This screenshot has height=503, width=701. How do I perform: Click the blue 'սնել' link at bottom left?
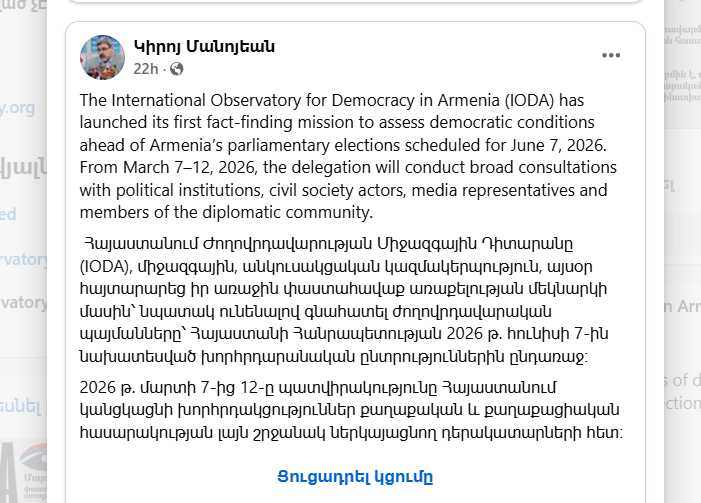coord(21,406)
